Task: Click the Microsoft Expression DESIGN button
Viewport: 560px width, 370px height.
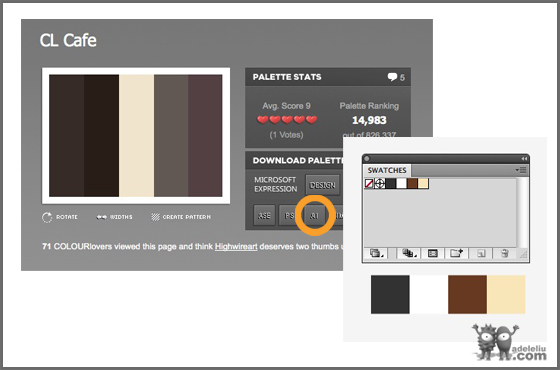Action: pos(322,185)
